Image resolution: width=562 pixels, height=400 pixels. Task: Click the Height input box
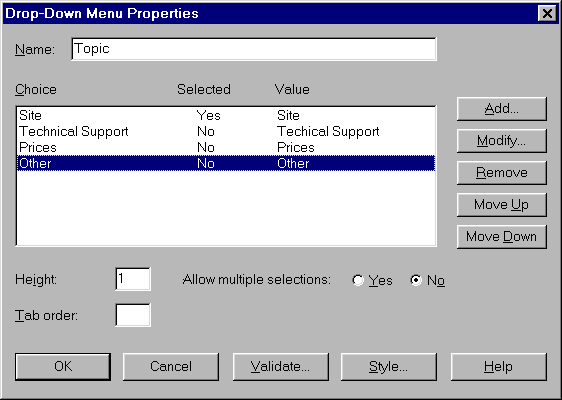click(133, 279)
